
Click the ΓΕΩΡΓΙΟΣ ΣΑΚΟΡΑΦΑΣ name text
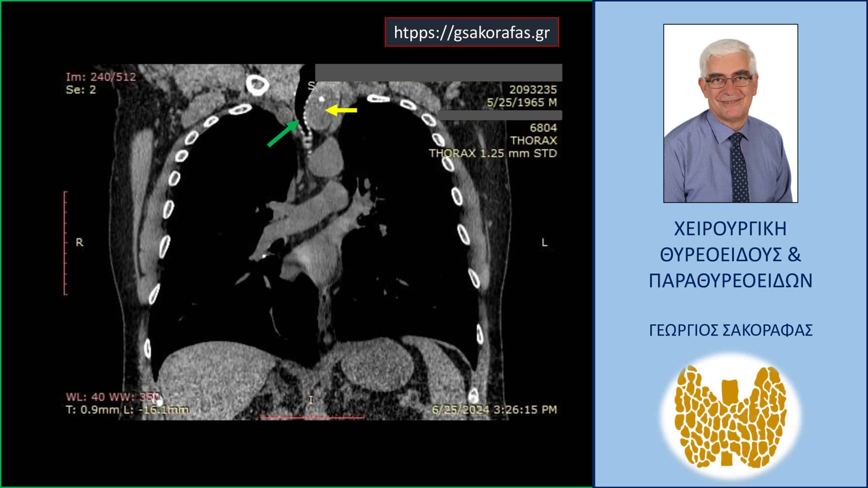[731, 330]
